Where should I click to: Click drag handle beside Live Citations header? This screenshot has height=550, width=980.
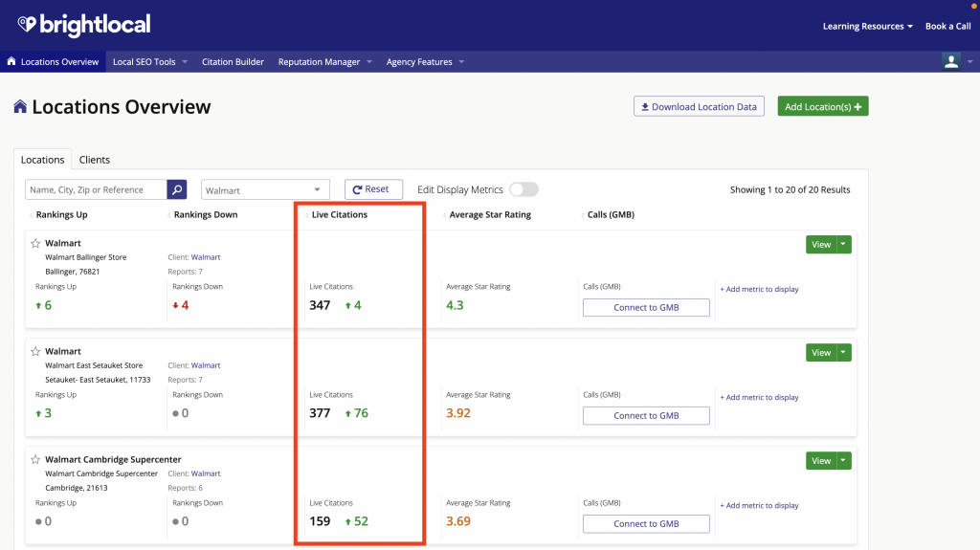pyautogui.click(x=306, y=215)
